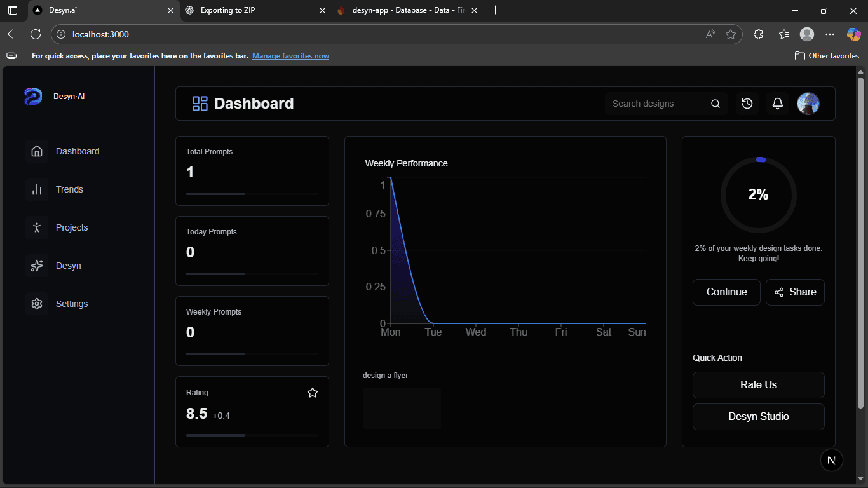The width and height of the screenshot is (868, 488).
Task: Open the Favorites list icon
Action: [784, 34]
